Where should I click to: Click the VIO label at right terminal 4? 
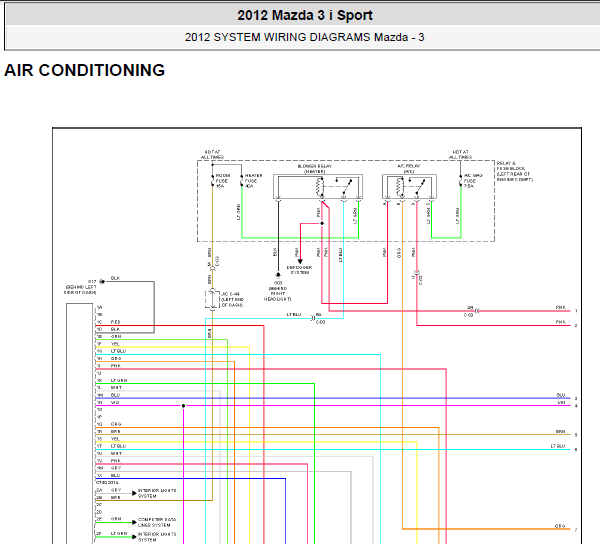click(x=561, y=402)
